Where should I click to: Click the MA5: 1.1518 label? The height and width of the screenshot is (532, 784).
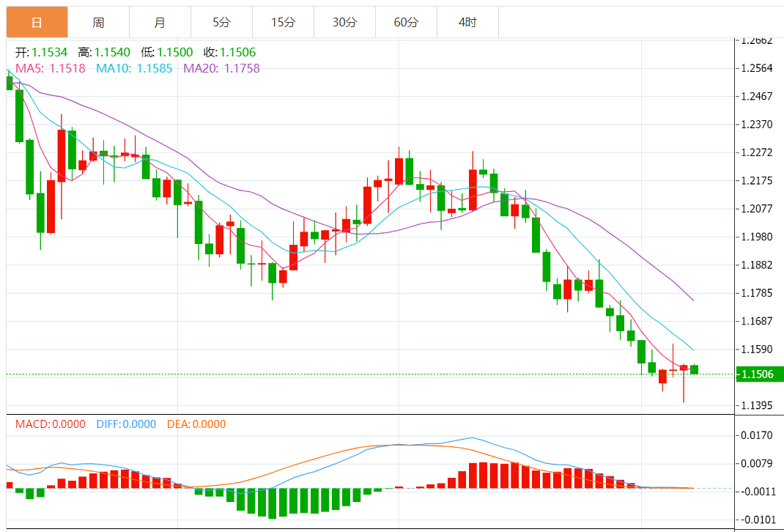click(x=51, y=68)
